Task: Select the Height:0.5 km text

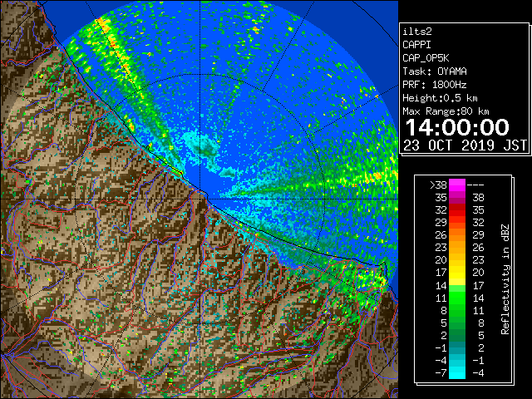Action: click(x=440, y=98)
